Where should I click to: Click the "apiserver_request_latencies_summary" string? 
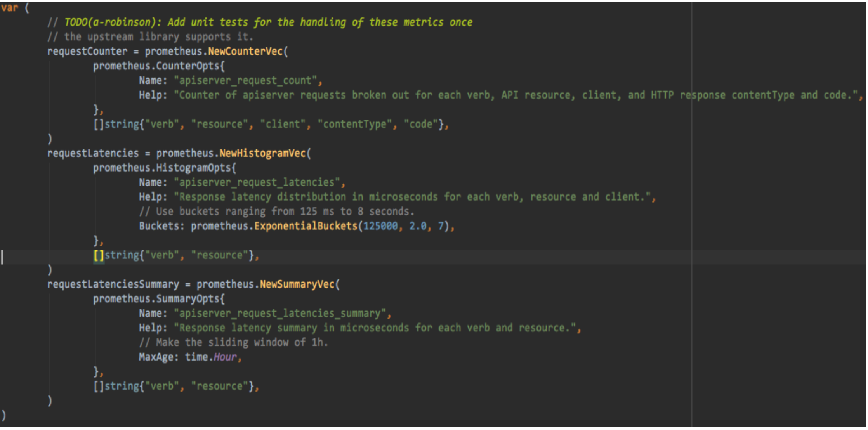(x=280, y=314)
